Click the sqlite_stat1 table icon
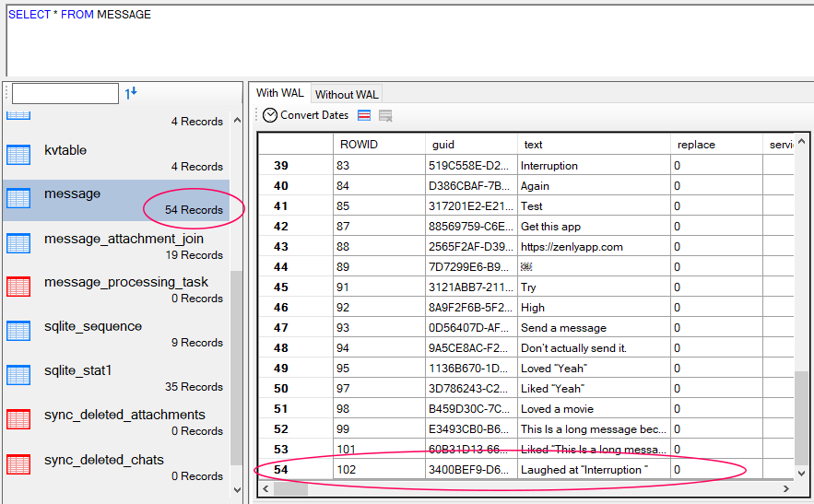 tap(18, 375)
